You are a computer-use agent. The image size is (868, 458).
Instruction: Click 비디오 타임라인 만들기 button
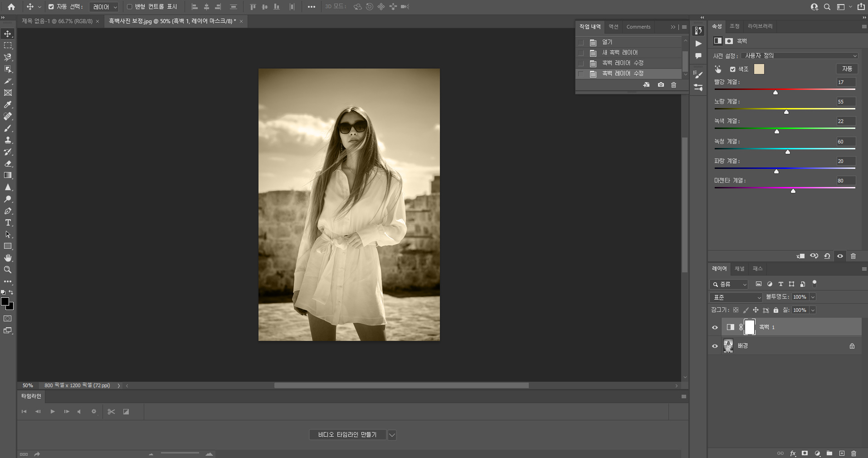pos(347,435)
